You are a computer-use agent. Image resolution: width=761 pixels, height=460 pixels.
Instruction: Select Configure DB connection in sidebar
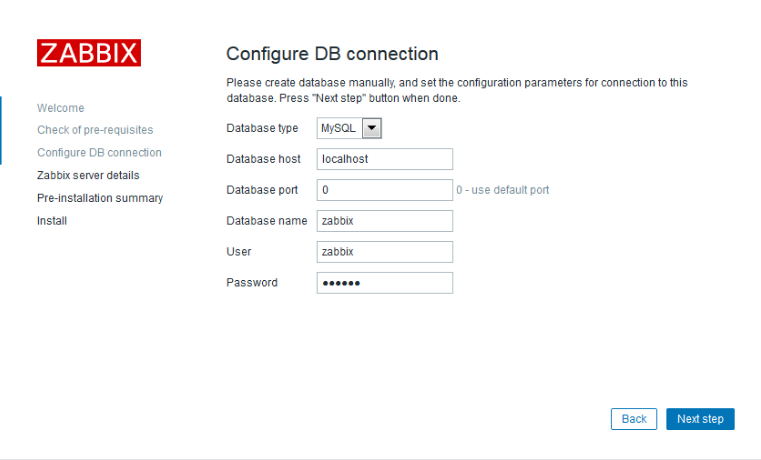click(99, 152)
